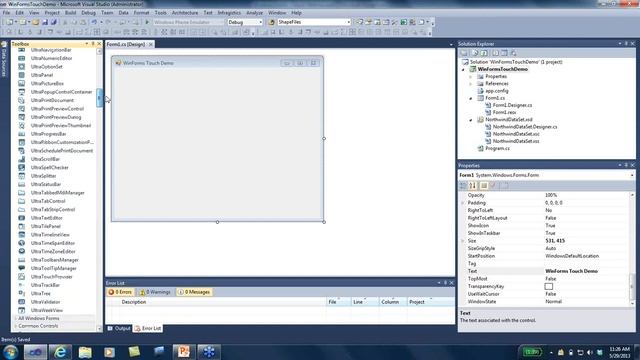The height and width of the screenshot is (360, 640).
Task: Toggle the 0 Errors filter in Error List
Action: tap(120, 292)
